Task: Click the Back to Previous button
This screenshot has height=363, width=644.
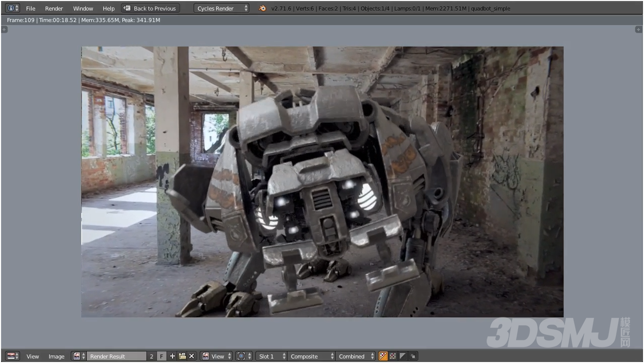Action: (x=150, y=8)
